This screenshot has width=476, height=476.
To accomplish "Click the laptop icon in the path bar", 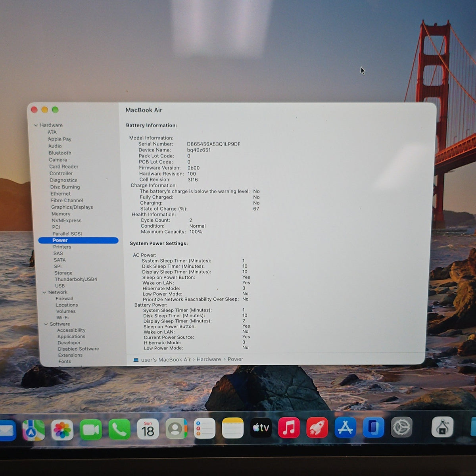I will [x=136, y=360].
